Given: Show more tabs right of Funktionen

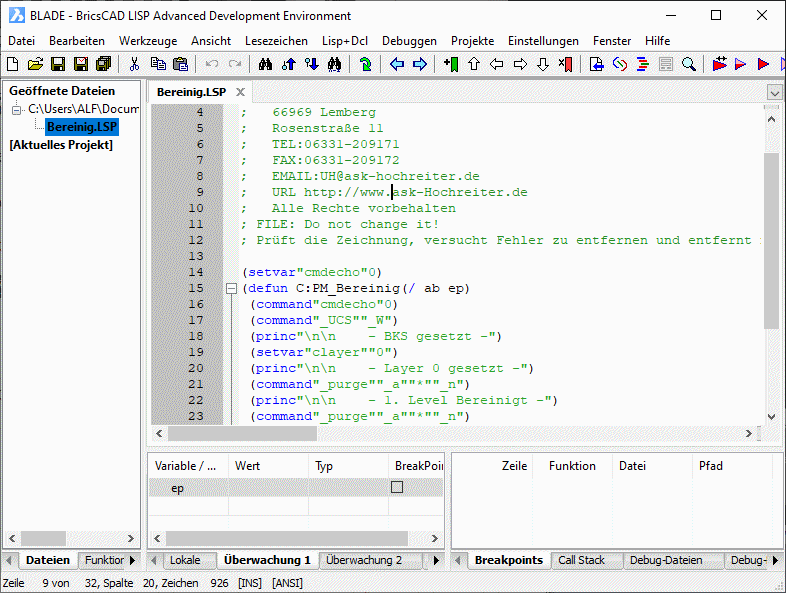Looking at the screenshot, I should coord(132,560).
